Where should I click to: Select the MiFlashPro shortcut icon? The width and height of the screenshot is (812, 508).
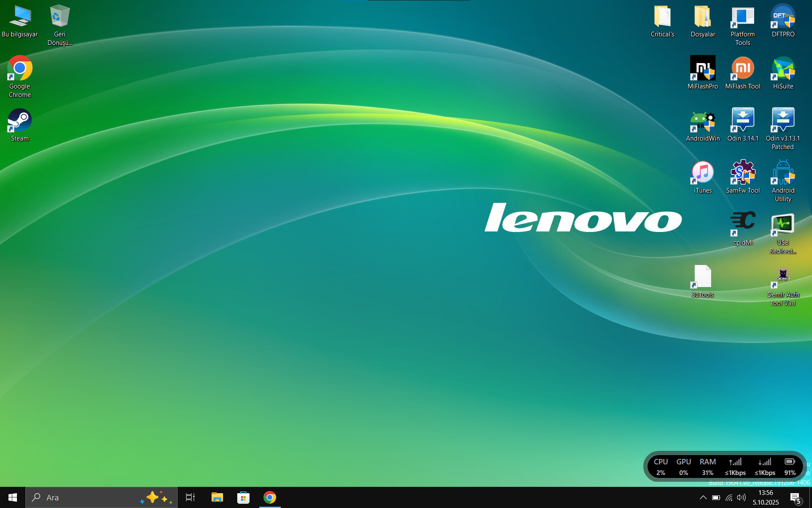[703, 73]
